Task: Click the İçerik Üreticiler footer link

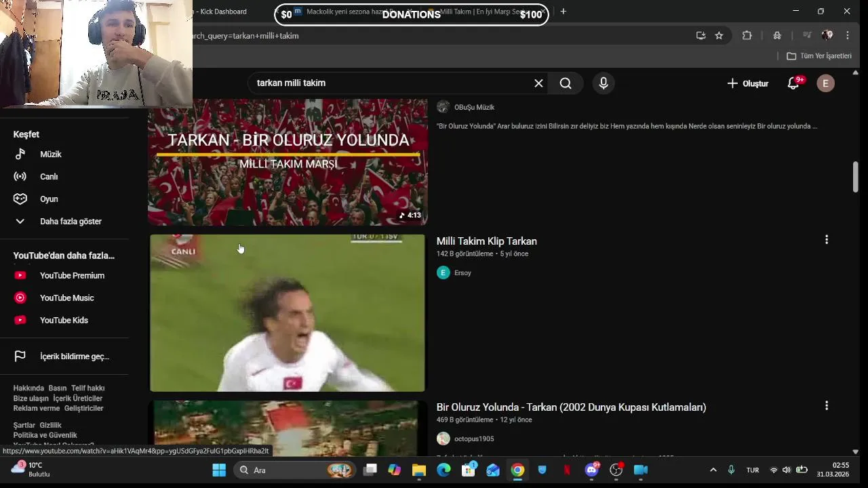Action: point(78,399)
